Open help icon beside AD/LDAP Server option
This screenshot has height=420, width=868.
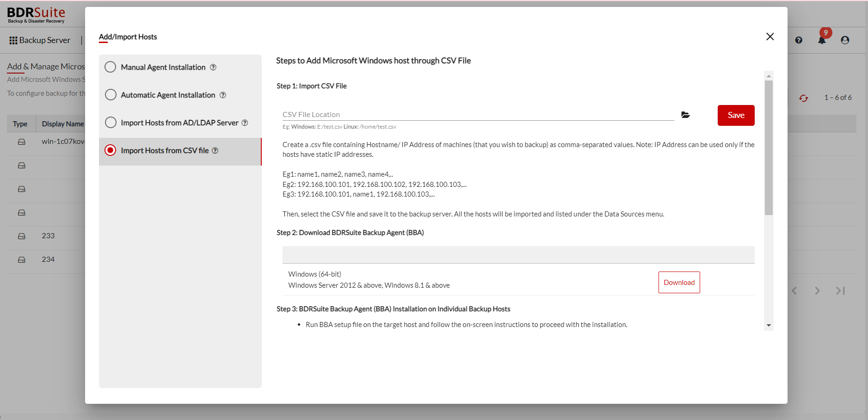245,123
